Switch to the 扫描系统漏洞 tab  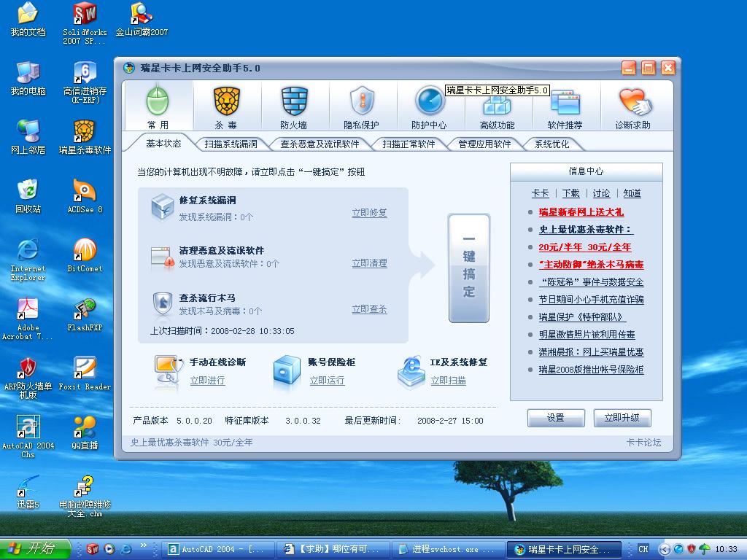tap(231, 144)
